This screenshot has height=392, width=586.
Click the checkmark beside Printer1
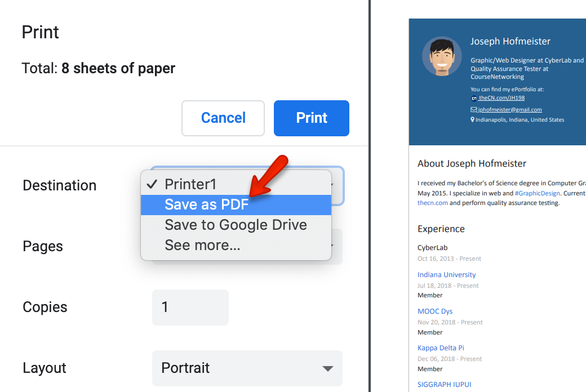coord(152,184)
